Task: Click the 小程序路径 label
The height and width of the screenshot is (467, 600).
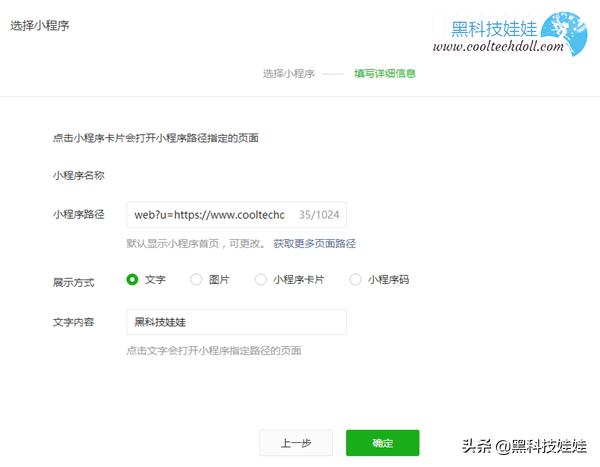Action: click(x=78, y=214)
